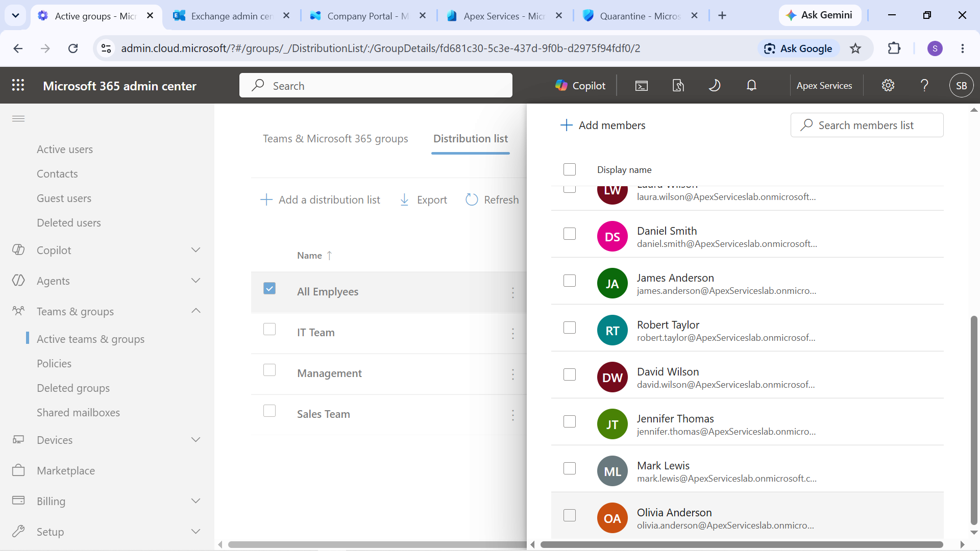The width and height of the screenshot is (980, 551).
Task: Collapse the Teams & groups section
Action: (x=195, y=311)
